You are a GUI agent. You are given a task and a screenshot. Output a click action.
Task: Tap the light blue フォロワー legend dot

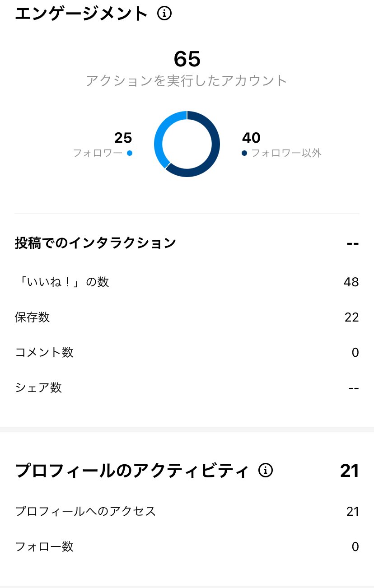point(130,153)
